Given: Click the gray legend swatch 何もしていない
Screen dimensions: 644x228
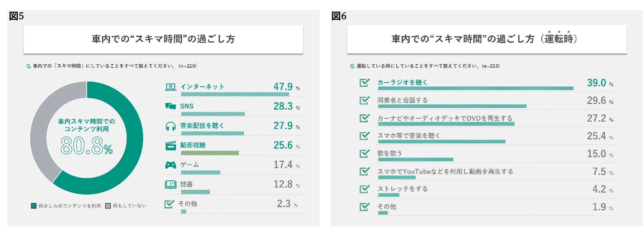Looking at the screenshot, I should point(108,206).
